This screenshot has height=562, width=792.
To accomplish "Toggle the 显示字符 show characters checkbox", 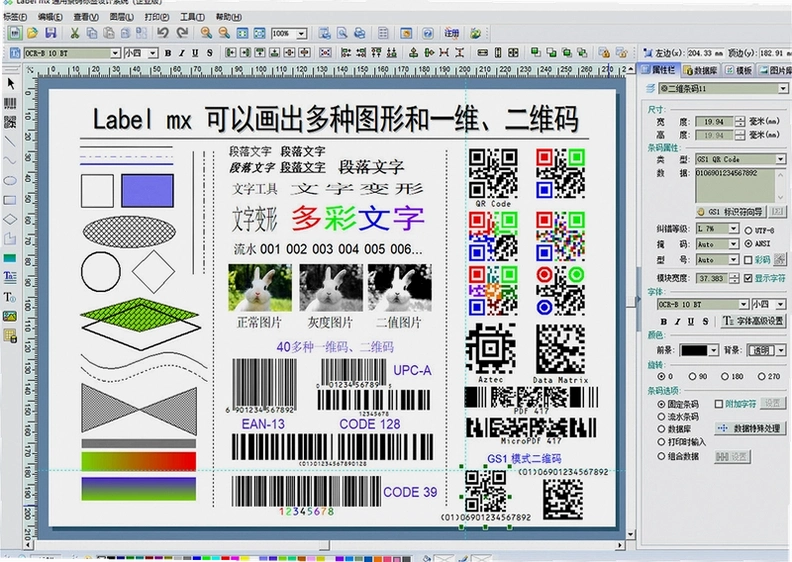I will coord(749,278).
